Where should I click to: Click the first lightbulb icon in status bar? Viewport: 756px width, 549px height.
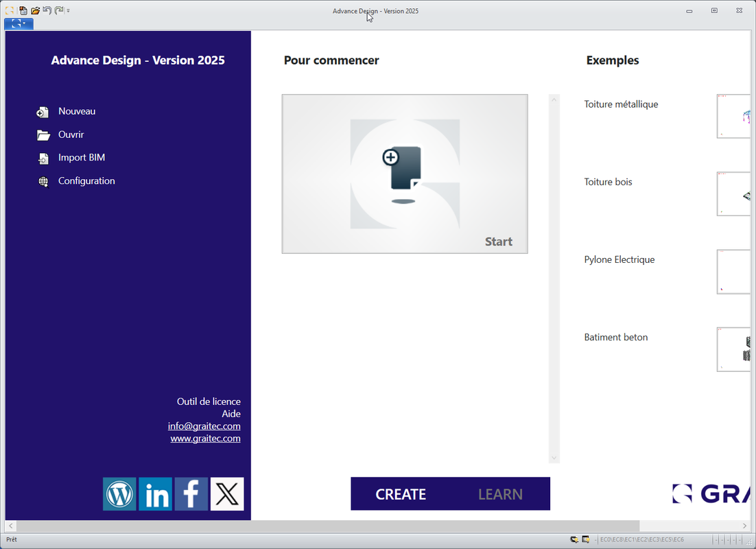coord(574,539)
